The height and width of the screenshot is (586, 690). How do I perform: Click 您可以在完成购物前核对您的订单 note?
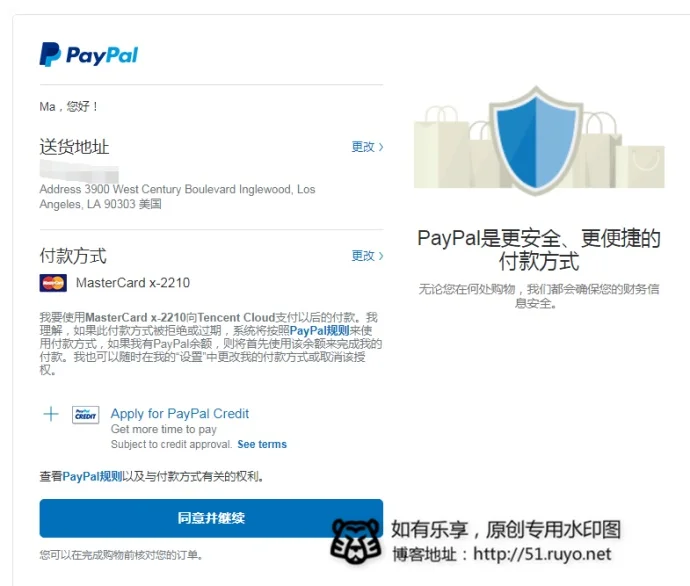click(x=121, y=555)
